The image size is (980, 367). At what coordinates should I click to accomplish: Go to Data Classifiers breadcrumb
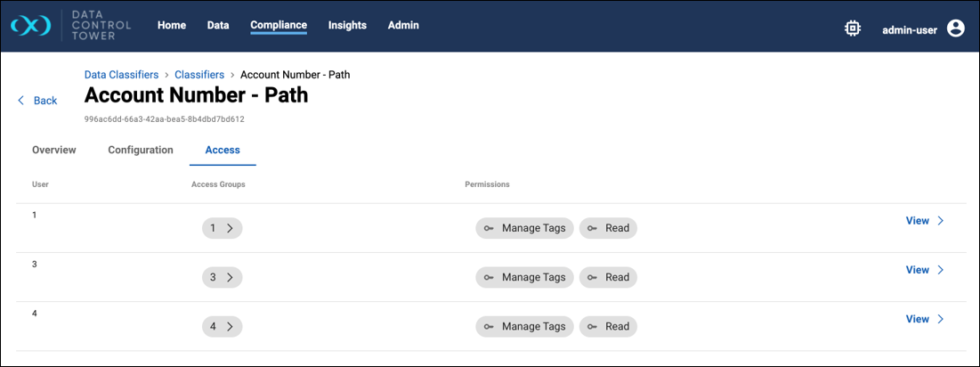[x=121, y=75]
